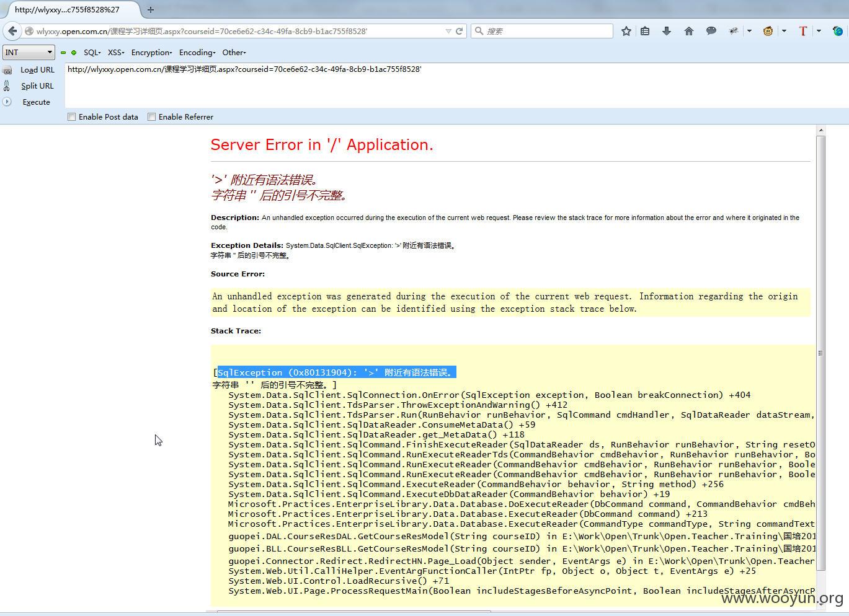Image resolution: width=849 pixels, height=616 pixels.
Task: Open the Encoding menu
Action: [x=197, y=53]
